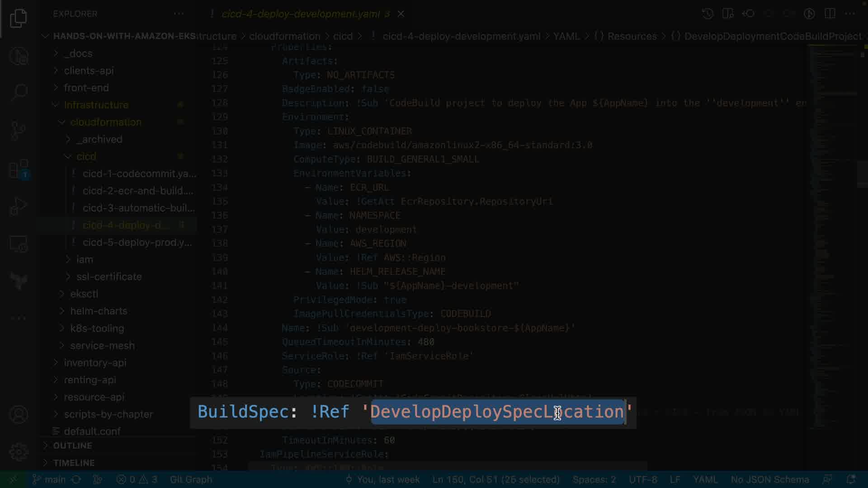Click the errors and warnings indicator
This screenshot has width=868, height=488.
(x=137, y=479)
